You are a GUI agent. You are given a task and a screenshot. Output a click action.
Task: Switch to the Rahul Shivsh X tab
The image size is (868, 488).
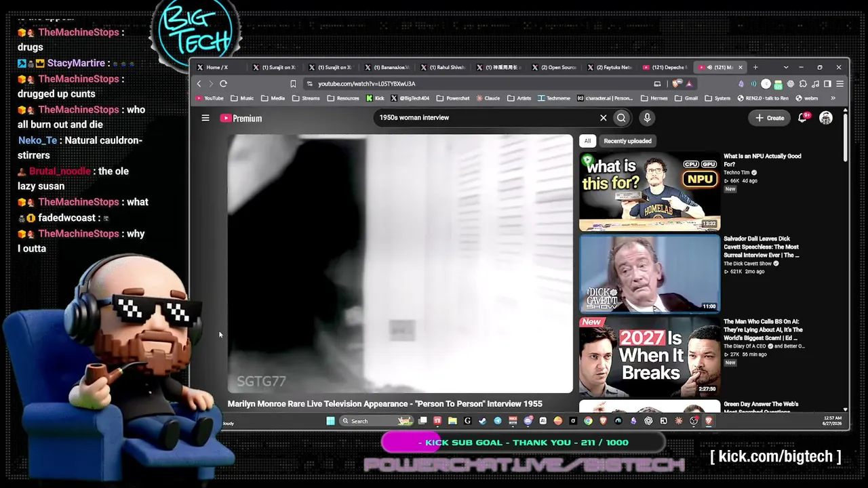pyautogui.click(x=442, y=67)
